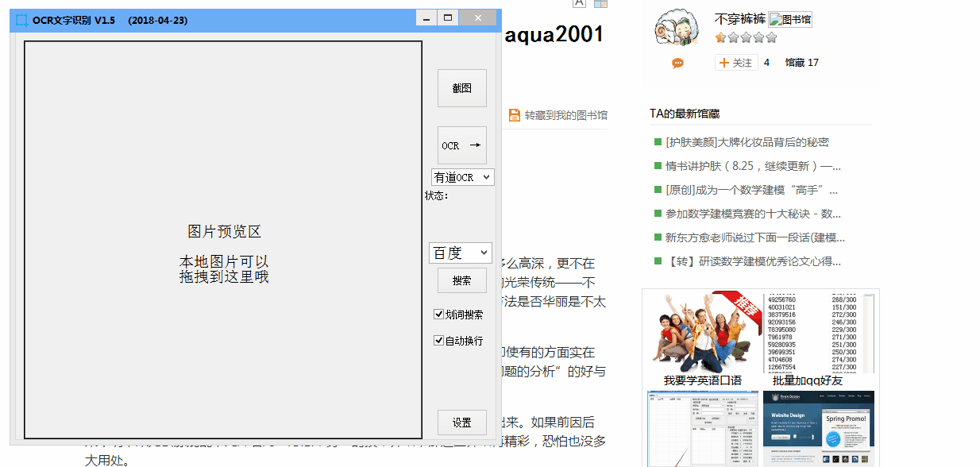Click the 我要学英语口语 ad thumbnail

click(x=703, y=332)
